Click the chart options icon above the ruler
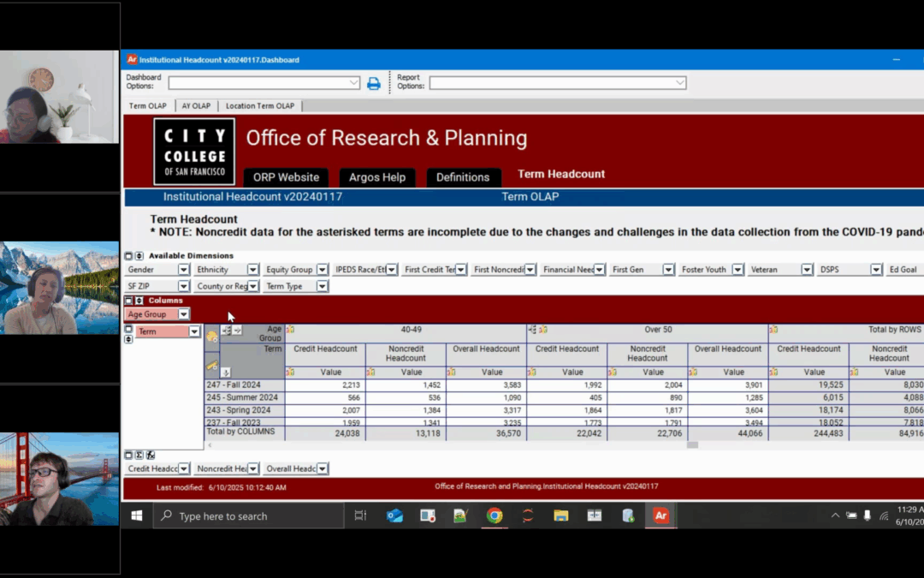This screenshot has width=924, height=578. point(211,337)
